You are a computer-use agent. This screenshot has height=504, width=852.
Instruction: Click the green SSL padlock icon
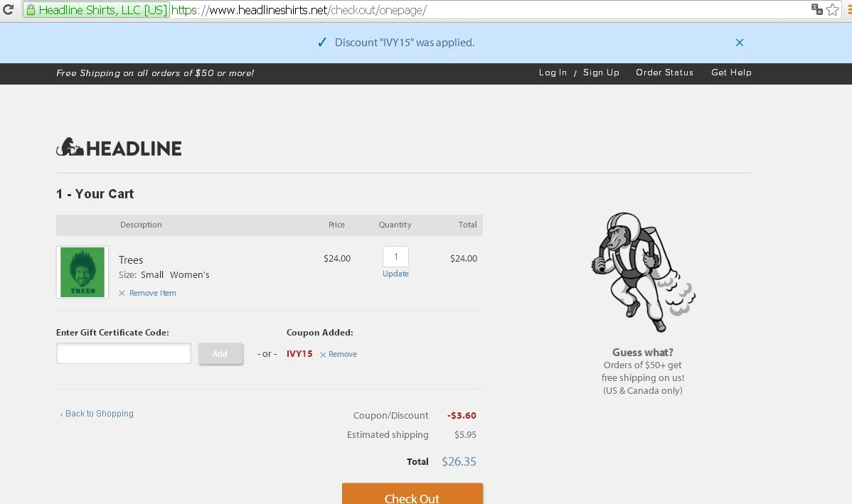click(31, 11)
